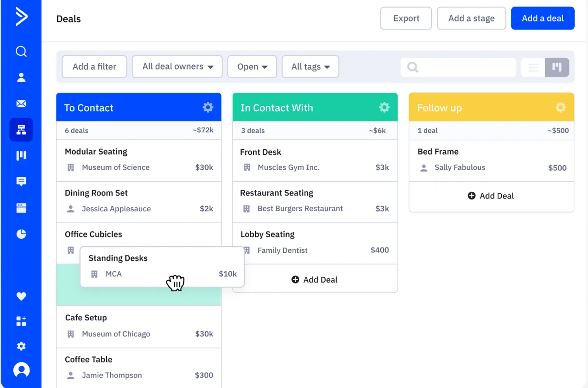The width and height of the screenshot is (588, 388).
Task: Switch deals to kanban board view
Action: [557, 67]
